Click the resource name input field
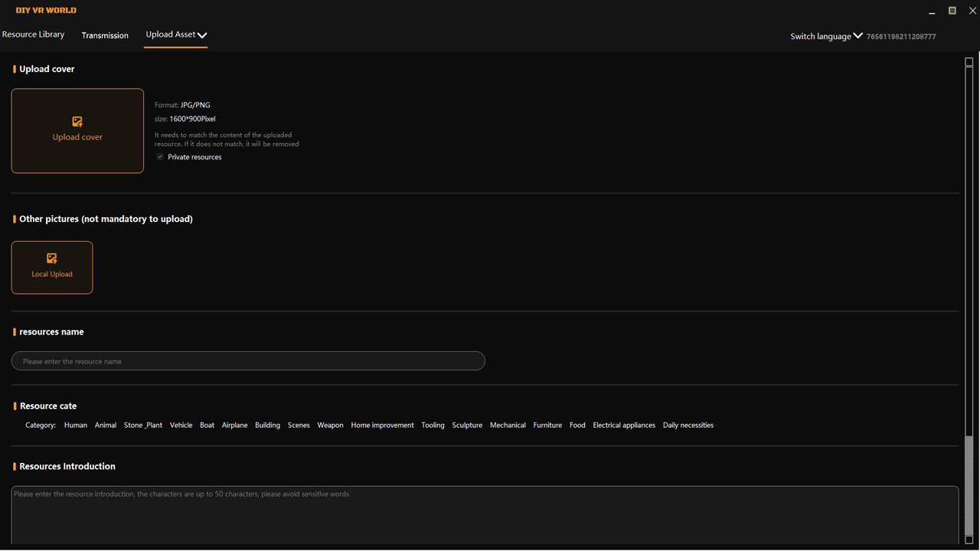Image resolution: width=980 pixels, height=551 pixels. click(x=247, y=360)
